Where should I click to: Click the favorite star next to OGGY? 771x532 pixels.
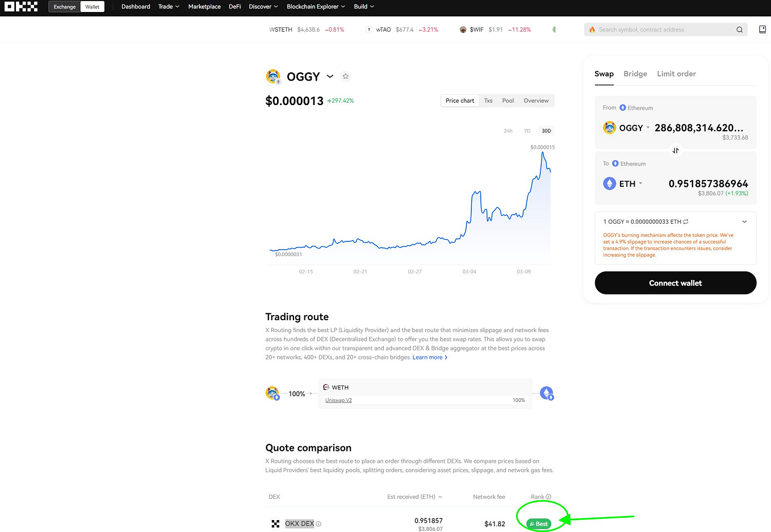pyautogui.click(x=346, y=76)
